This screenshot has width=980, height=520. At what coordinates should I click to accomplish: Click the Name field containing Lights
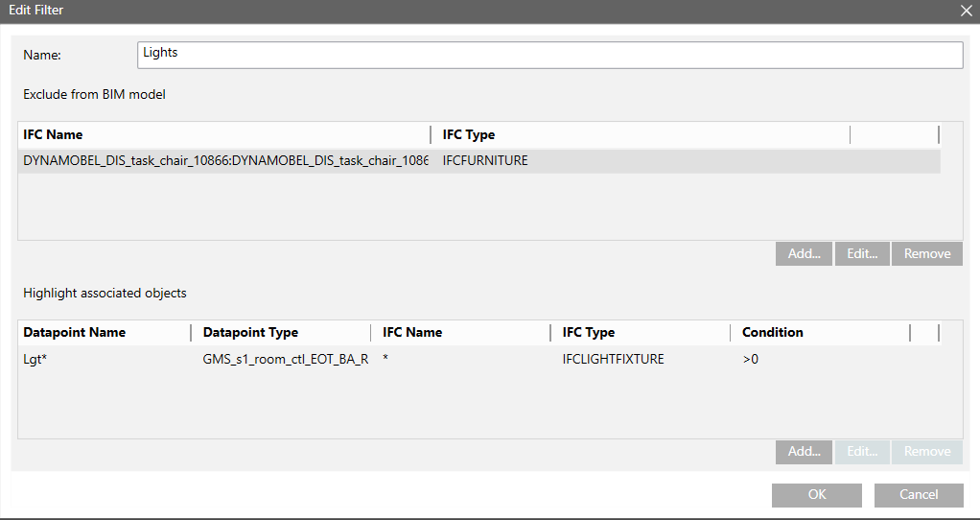click(549, 55)
